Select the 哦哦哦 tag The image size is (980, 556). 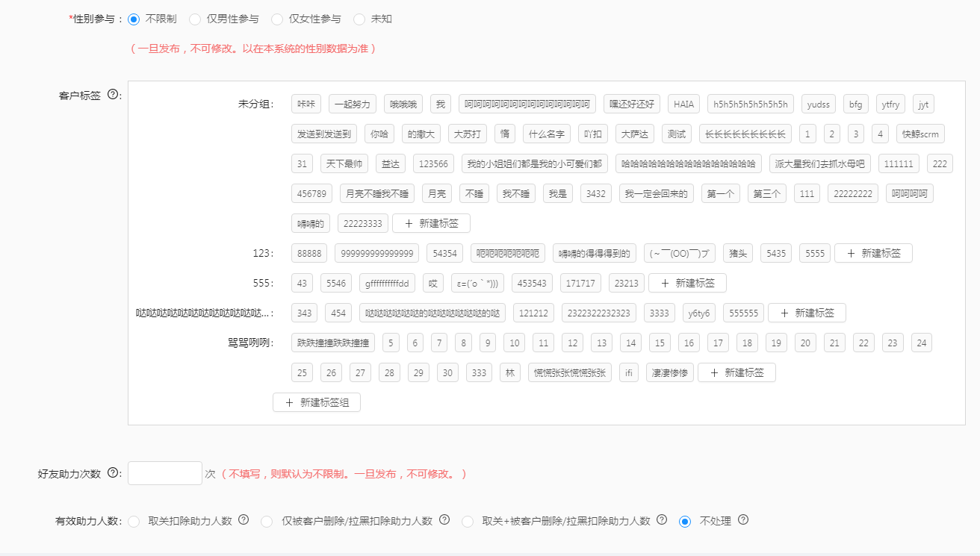(x=403, y=104)
